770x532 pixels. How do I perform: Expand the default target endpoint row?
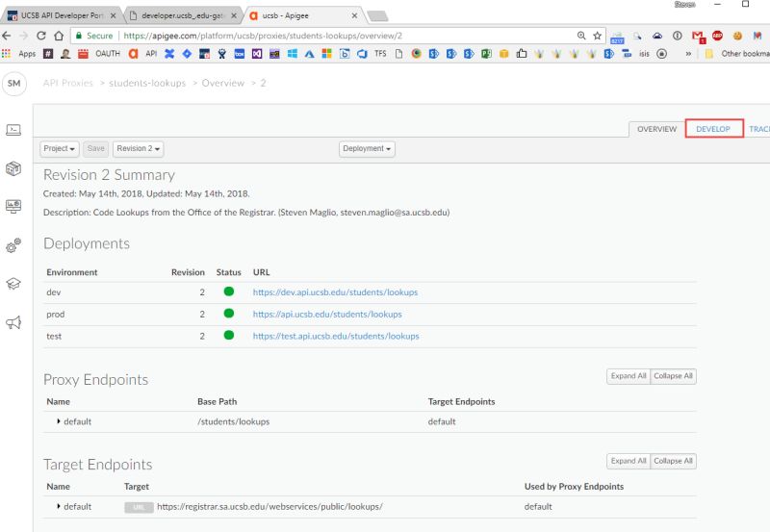click(x=59, y=506)
